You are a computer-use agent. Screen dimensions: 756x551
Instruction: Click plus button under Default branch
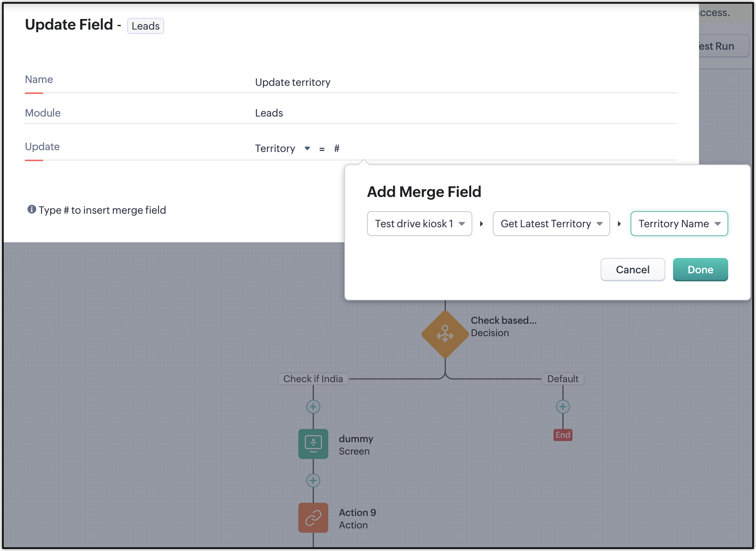tap(563, 407)
